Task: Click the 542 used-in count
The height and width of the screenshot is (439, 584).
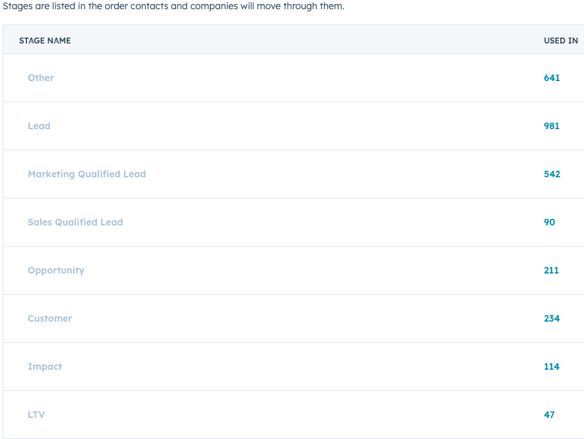Action: point(552,174)
